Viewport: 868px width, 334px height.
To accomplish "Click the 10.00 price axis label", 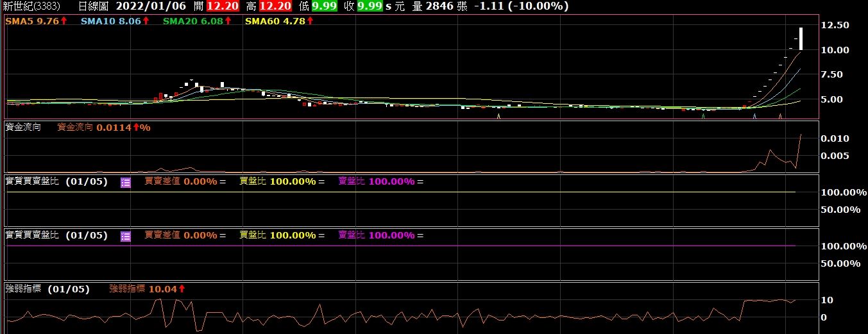I will tap(835, 49).
